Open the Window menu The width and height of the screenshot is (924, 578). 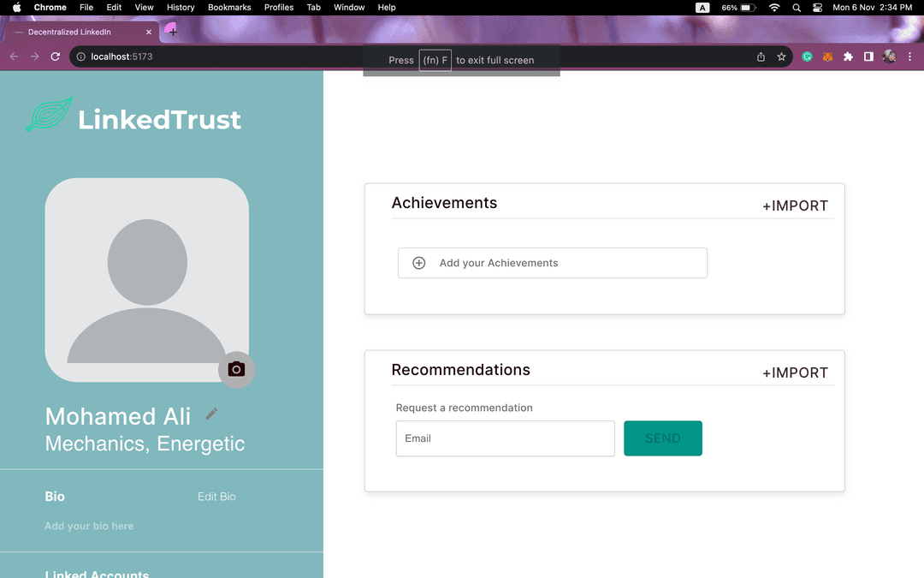[349, 7]
